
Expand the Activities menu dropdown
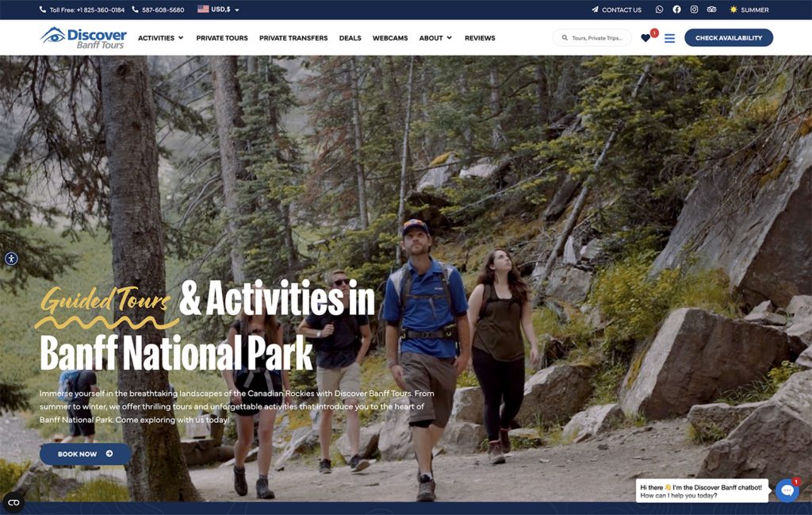[160, 38]
